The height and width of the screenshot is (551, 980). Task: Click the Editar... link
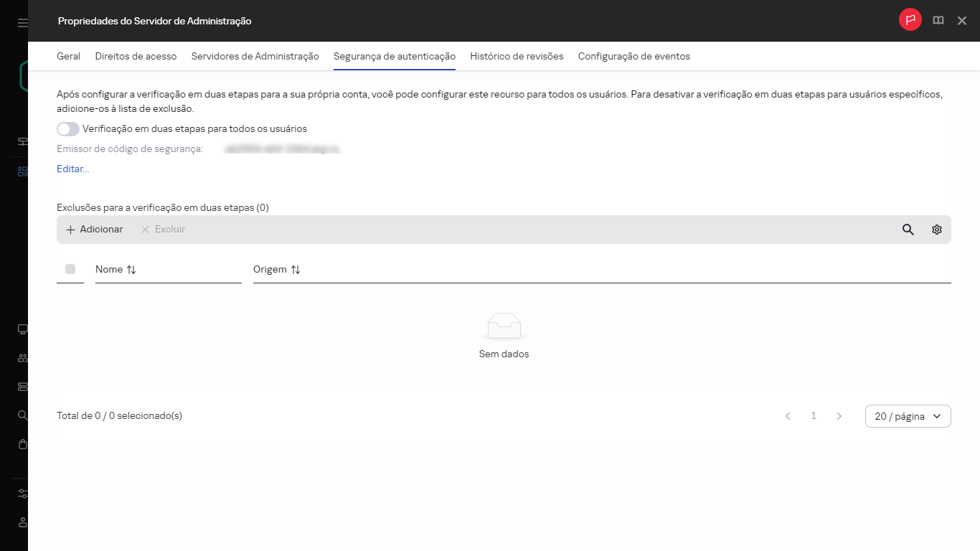[72, 169]
